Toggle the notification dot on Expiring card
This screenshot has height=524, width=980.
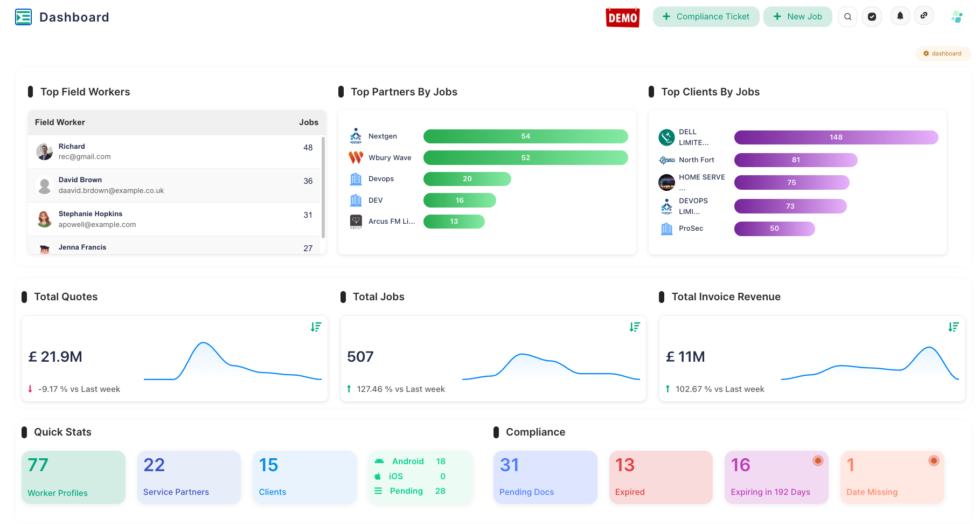click(818, 461)
